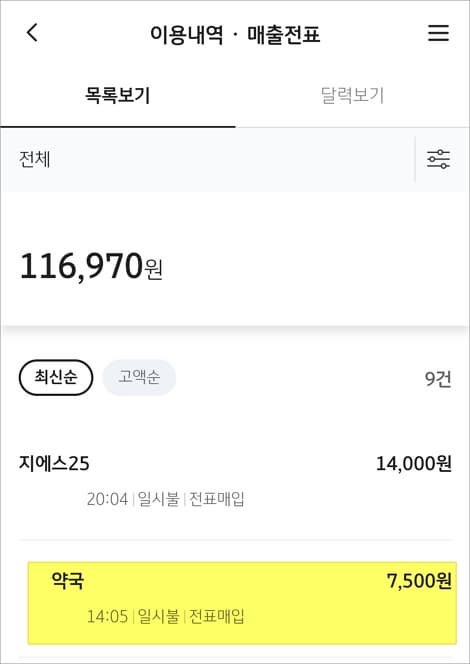Viewport: 470px width, 664px height.
Task: Open the hamburger menu icon
Action: [x=438, y=33]
